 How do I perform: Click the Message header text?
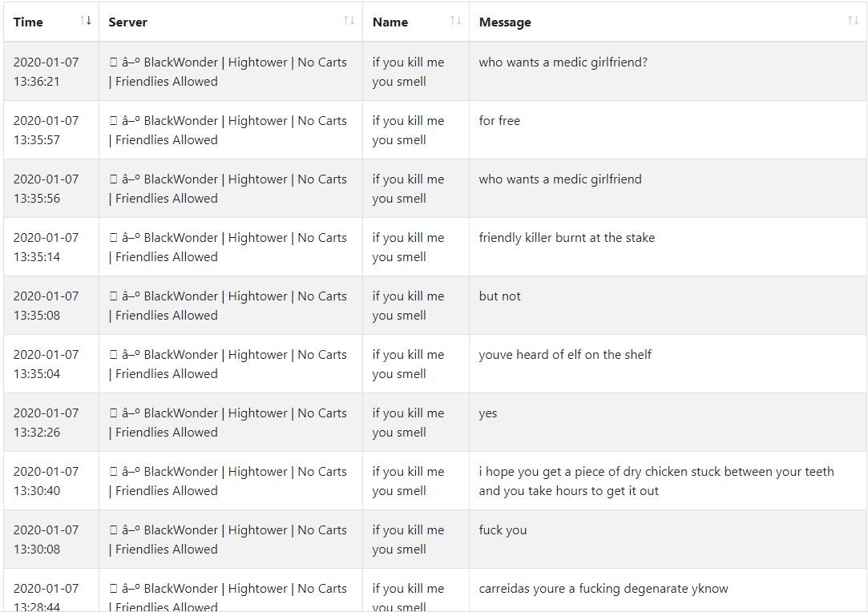point(505,22)
